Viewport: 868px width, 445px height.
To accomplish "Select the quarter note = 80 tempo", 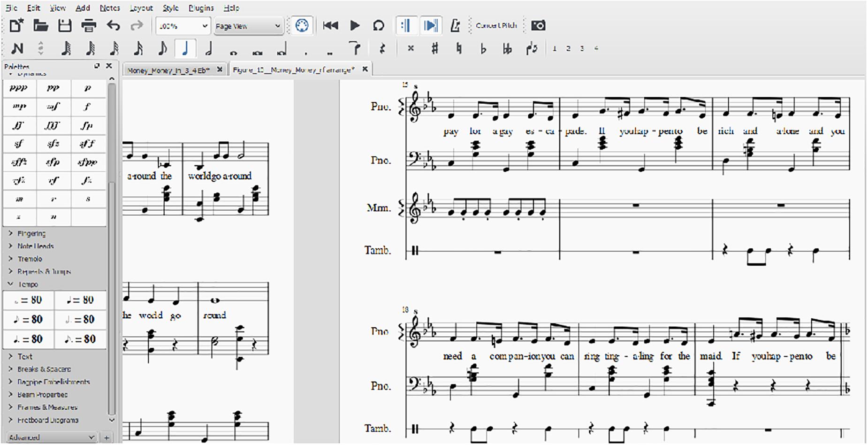I will (80, 300).
